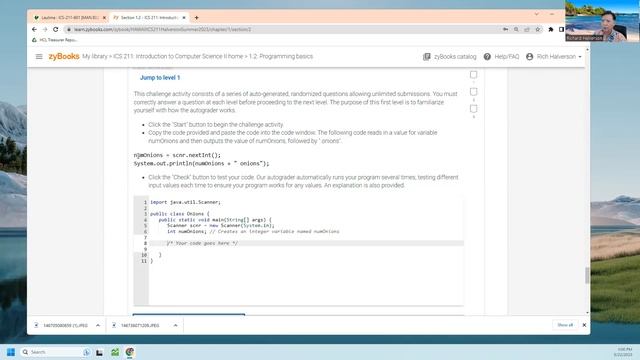Go to My library breadcrumb

[x=95, y=56]
